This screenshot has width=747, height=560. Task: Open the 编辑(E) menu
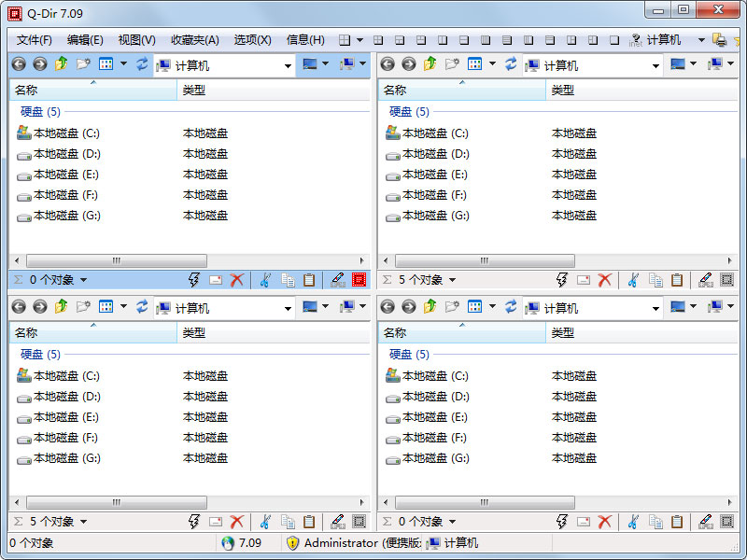click(85, 40)
